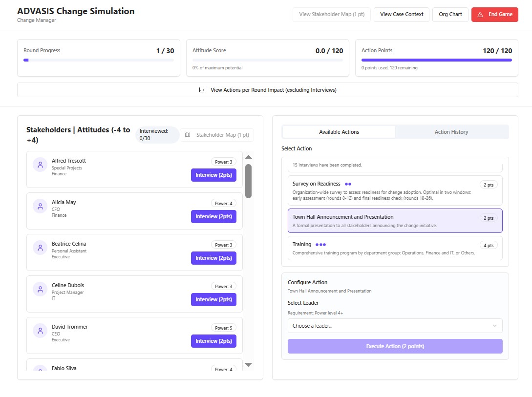Click David Trommer's avatar icon

40,331
